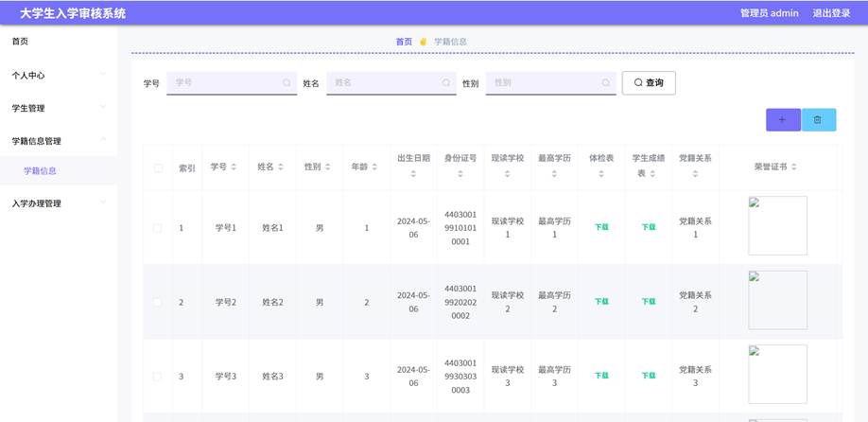This screenshot has width=868, height=422.
Task: Click the 大学生入学审核系统 title
Action: pos(73,14)
